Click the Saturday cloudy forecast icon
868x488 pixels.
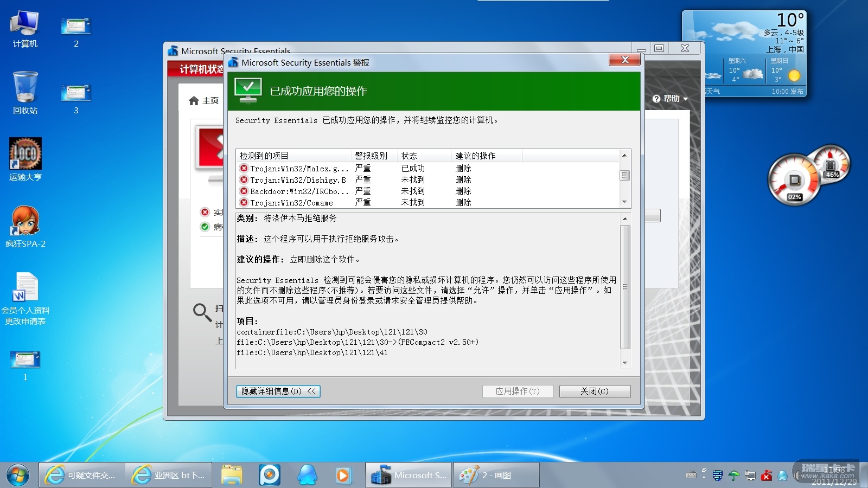tap(753, 73)
